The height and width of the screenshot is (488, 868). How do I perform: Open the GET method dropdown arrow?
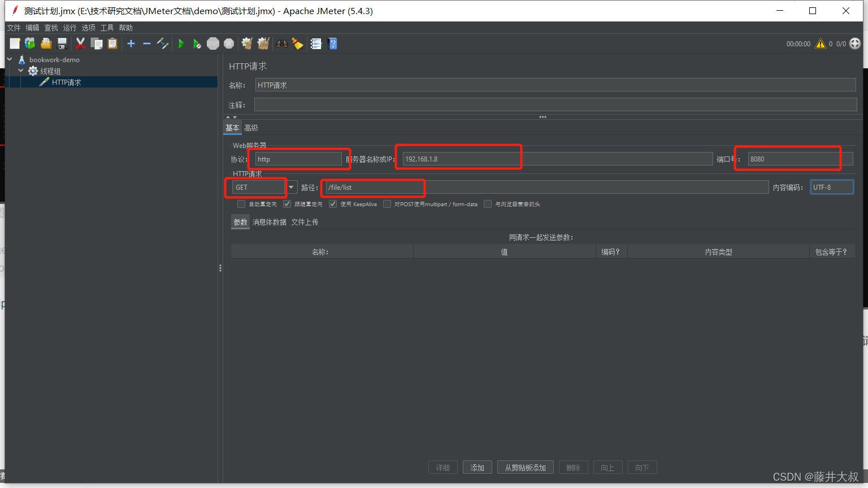click(x=292, y=187)
